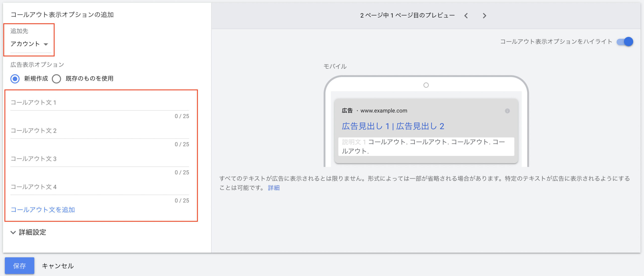Screen dimensions: 644x276
Task: Click chevron icon beside 詳細設定
Action: (13, 232)
